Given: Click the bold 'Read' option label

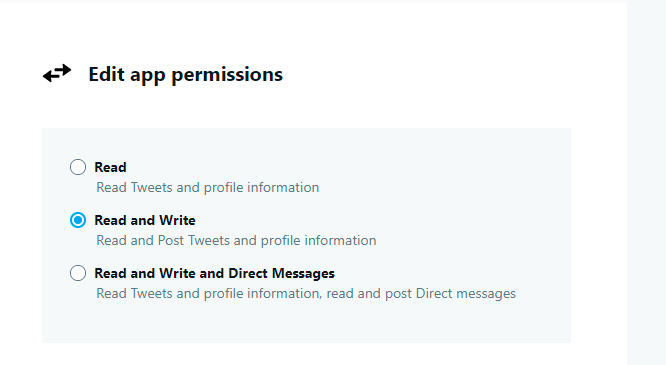Looking at the screenshot, I should (110, 167).
